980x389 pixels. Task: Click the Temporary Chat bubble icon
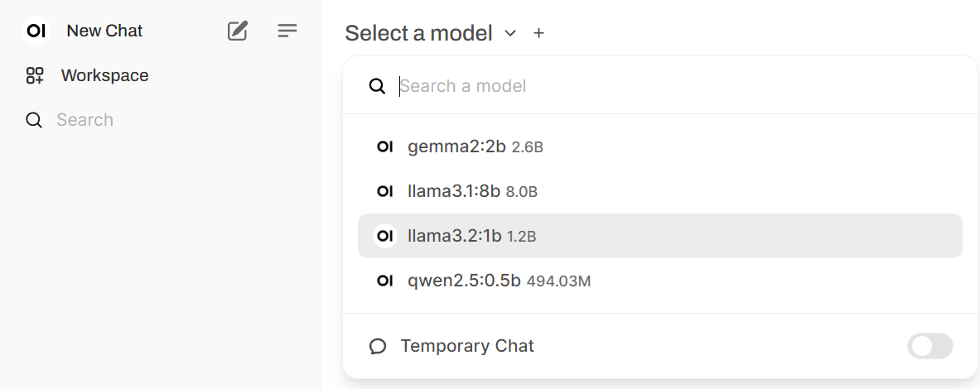[378, 346]
